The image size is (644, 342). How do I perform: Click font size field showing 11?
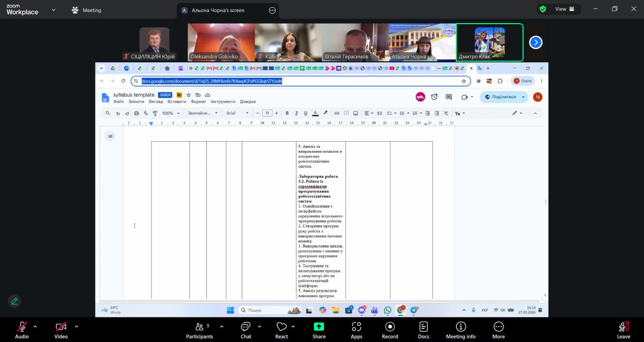coord(267,113)
